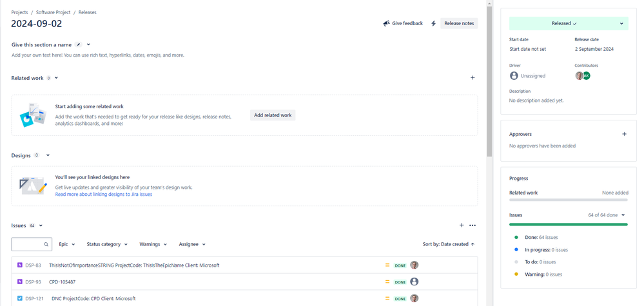Click the DSP-121 assignee avatar
The height and width of the screenshot is (306, 644).
tap(414, 298)
